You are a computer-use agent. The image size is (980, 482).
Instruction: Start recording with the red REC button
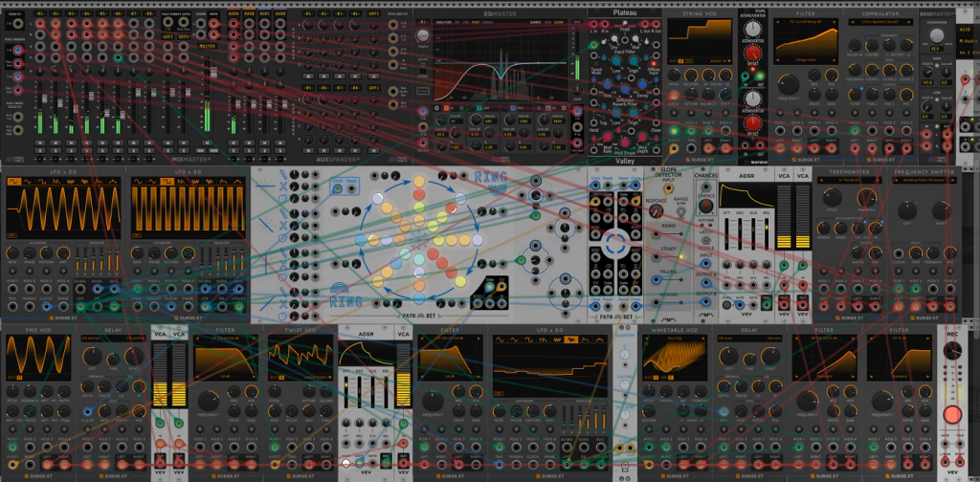pos(952,414)
